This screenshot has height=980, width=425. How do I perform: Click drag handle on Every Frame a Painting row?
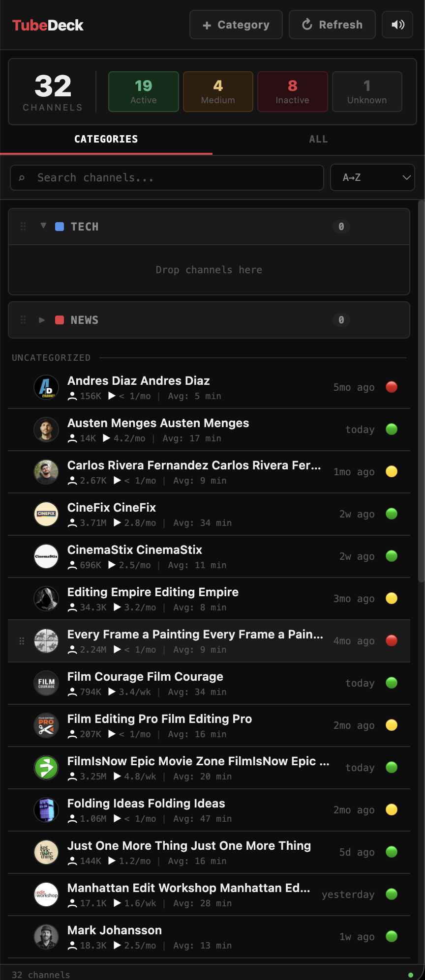coord(22,641)
